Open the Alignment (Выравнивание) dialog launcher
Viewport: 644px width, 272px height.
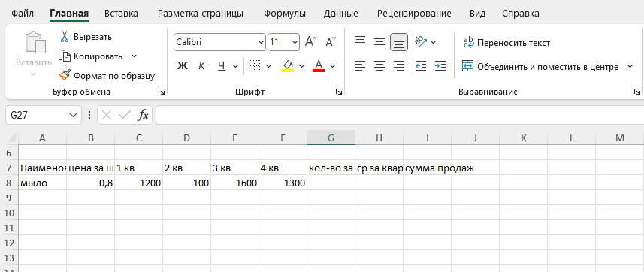636,92
